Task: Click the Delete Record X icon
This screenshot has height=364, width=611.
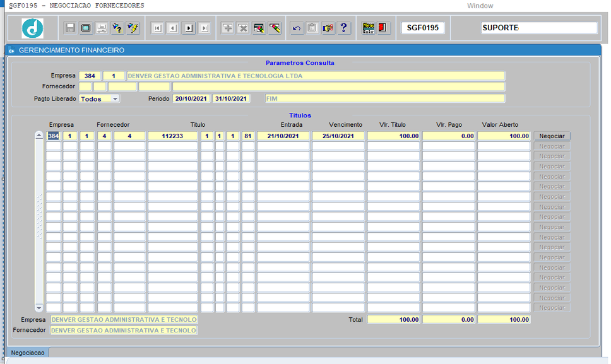Action: [x=243, y=28]
